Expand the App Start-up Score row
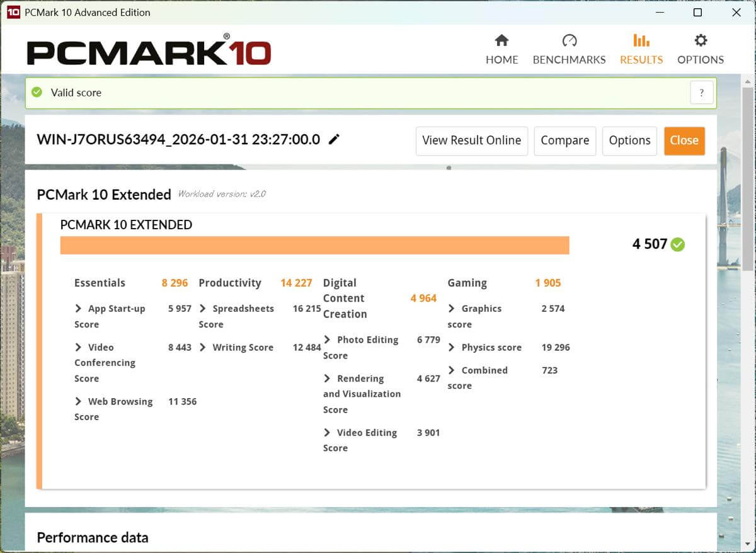756x553 pixels. coord(79,309)
